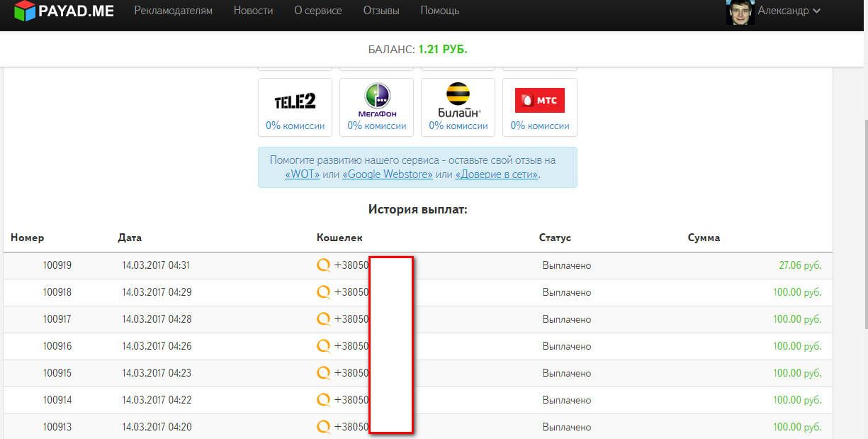
Task: Click QIWI icon in payout 100913 row
Action: pos(324,427)
